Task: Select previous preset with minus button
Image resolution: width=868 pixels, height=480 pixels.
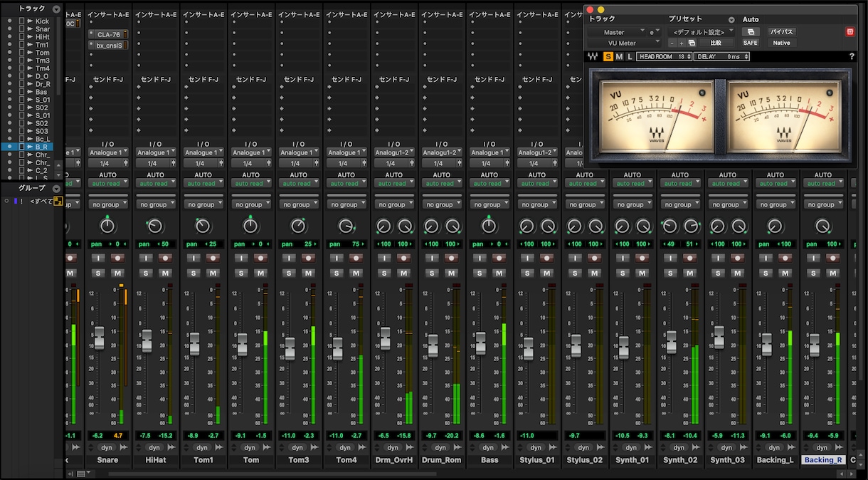Action: [672, 43]
